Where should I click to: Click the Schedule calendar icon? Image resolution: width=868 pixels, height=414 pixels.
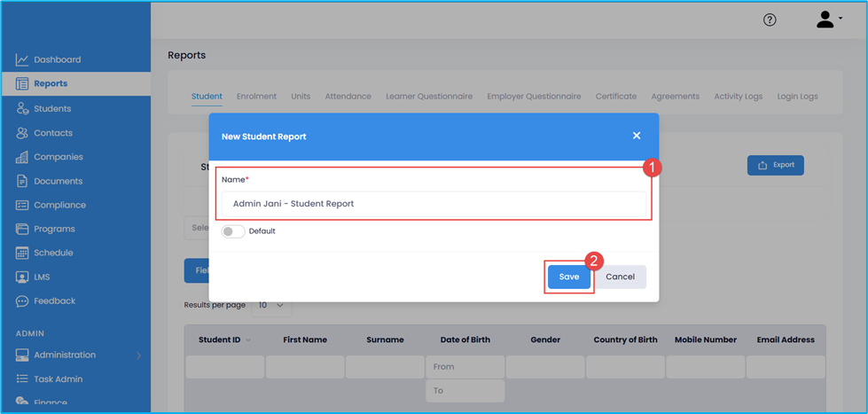[22, 253]
